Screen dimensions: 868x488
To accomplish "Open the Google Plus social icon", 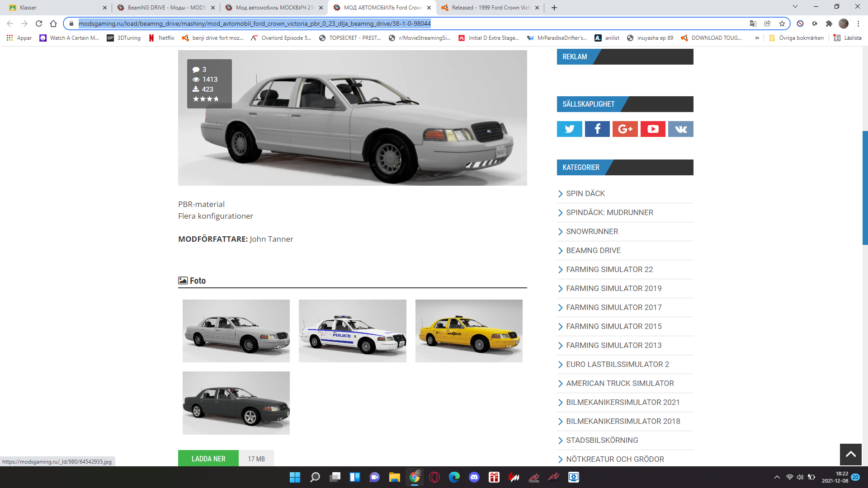I will [625, 129].
